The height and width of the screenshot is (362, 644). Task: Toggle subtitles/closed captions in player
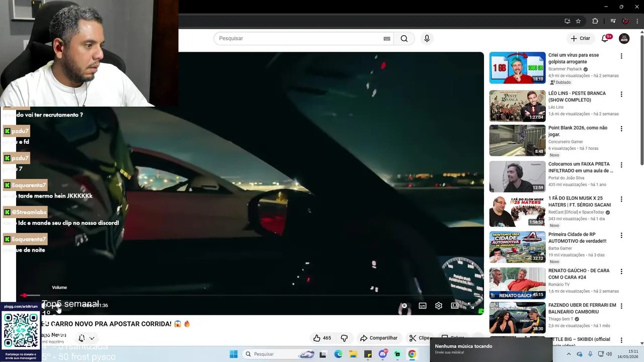(x=423, y=306)
